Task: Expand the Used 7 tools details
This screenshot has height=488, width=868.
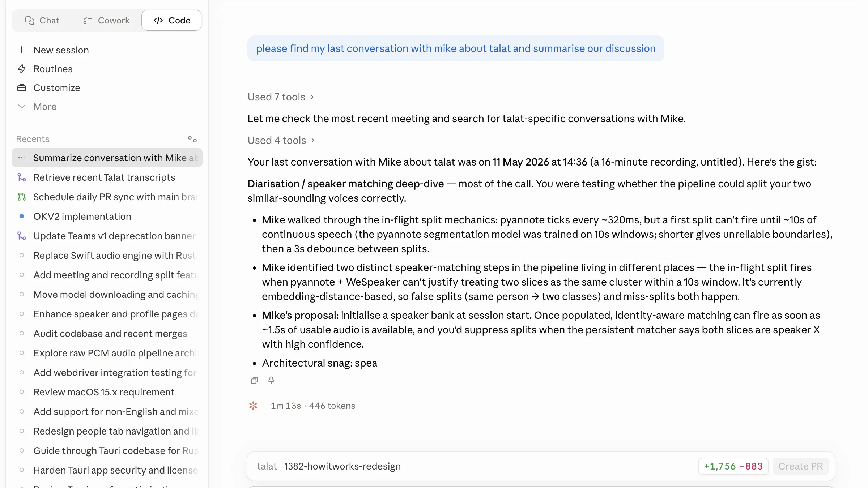Action: coord(281,97)
